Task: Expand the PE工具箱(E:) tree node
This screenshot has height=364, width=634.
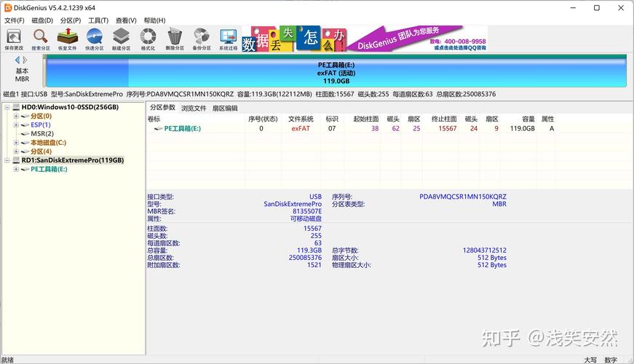Action: (x=16, y=169)
